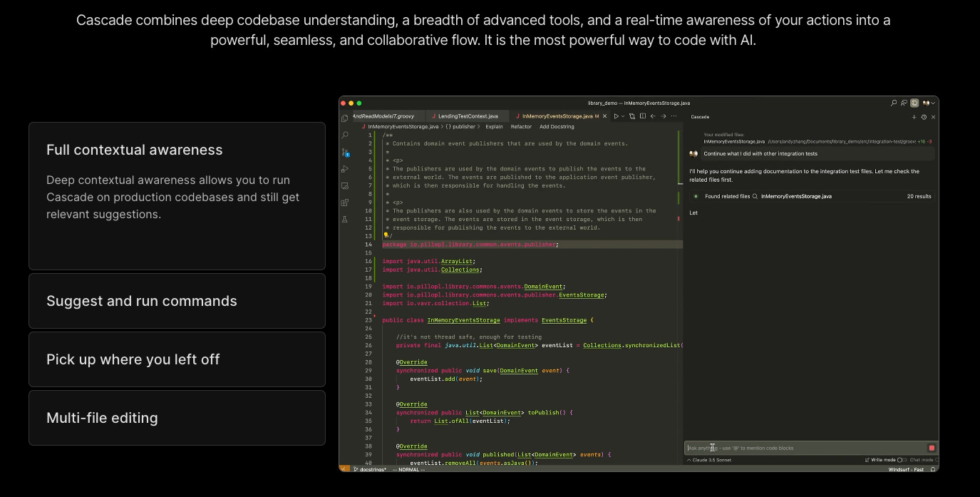Click the Add Docstring code lens action
The height and width of the screenshot is (497, 980).
(x=557, y=127)
